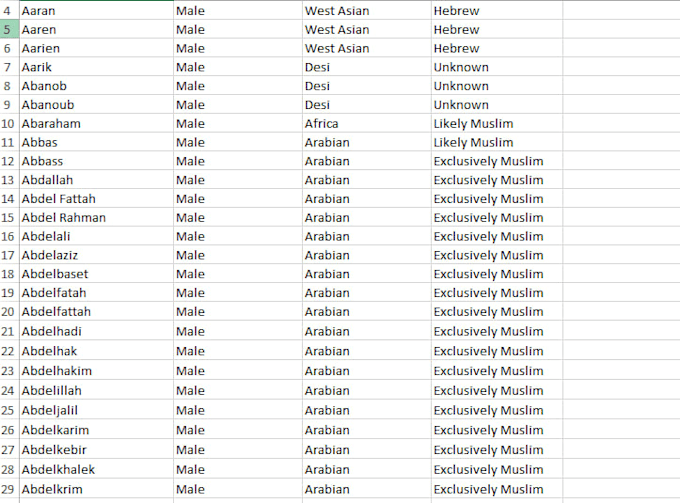Click Arabian in the Abdelkhalek row
Viewport: 680px width, 503px height.
coord(367,469)
